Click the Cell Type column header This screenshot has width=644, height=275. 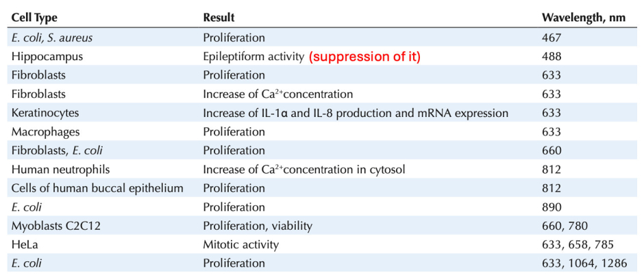click(x=34, y=18)
